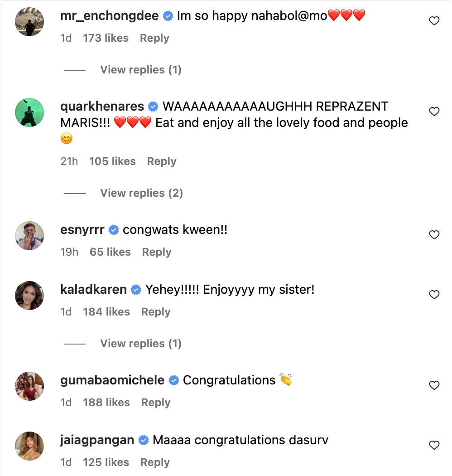Reply to gumabaomichele's comment
Image resolution: width=452 pixels, height=476 pixels.
[156, 403]
